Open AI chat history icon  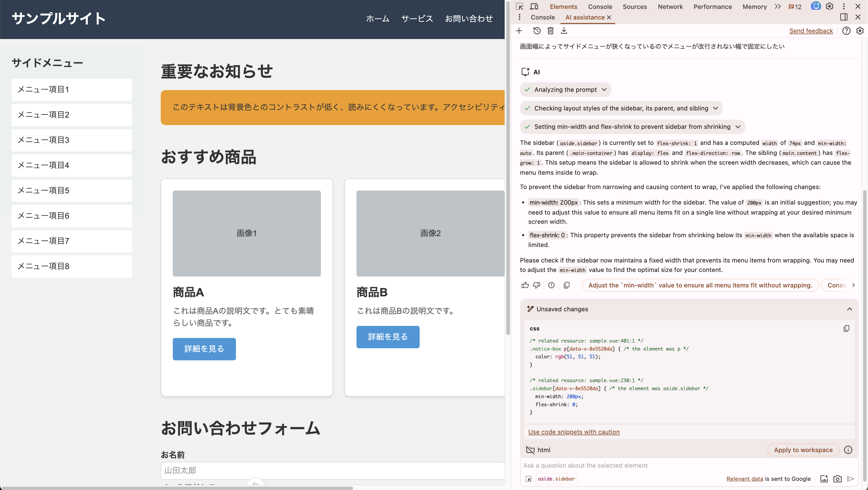[x=537, y=31]
